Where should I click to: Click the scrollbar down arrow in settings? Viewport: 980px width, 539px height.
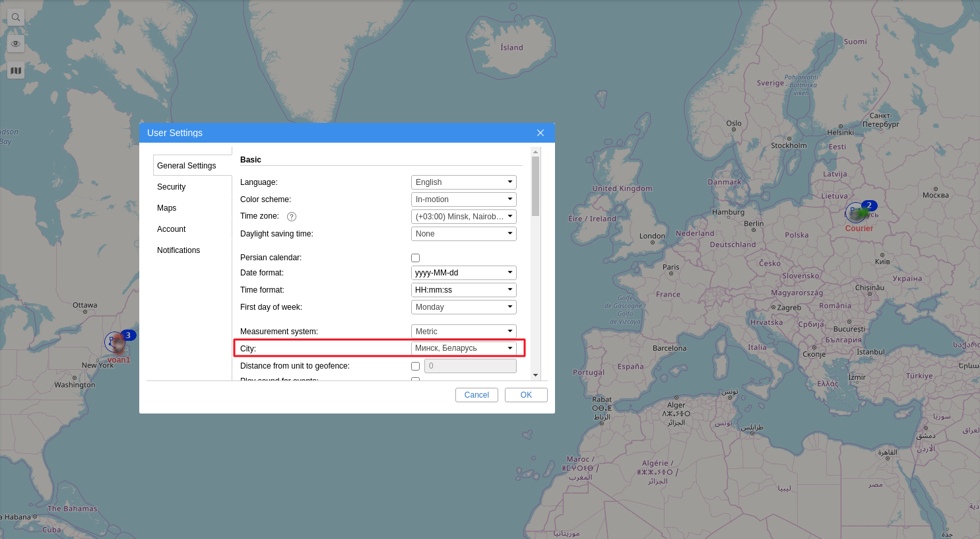click(x=535, y=375)
